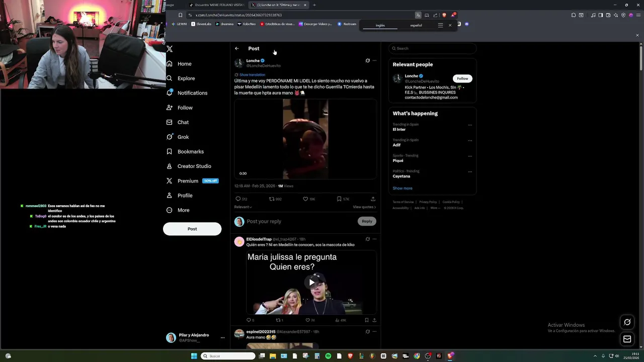This screenshot has height=362, width=644.
Task: Open the Explore page
Action: pyautogui.click(x=181, y=78)
